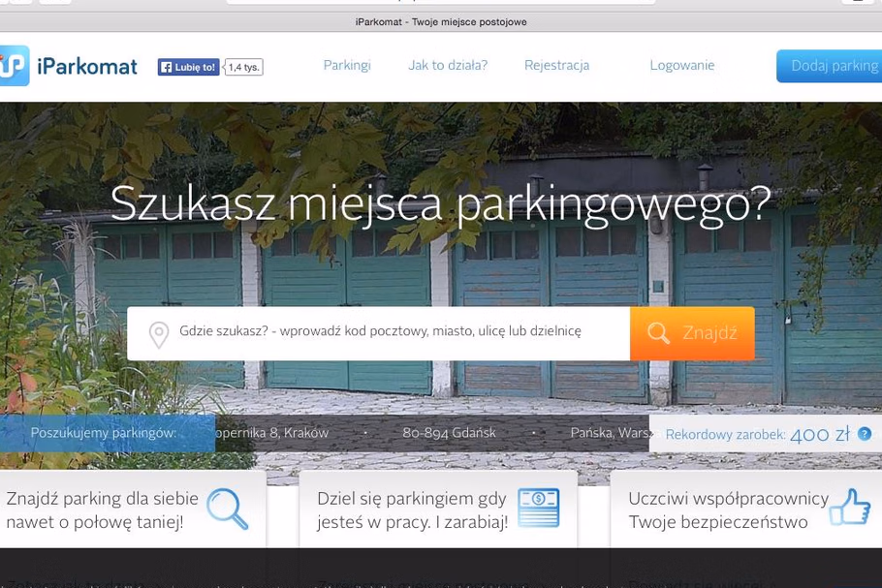Select the '80-894 Gdańsk' ticker entry
The width and height of the screenshot is (882, 588).
coord(449,433)
